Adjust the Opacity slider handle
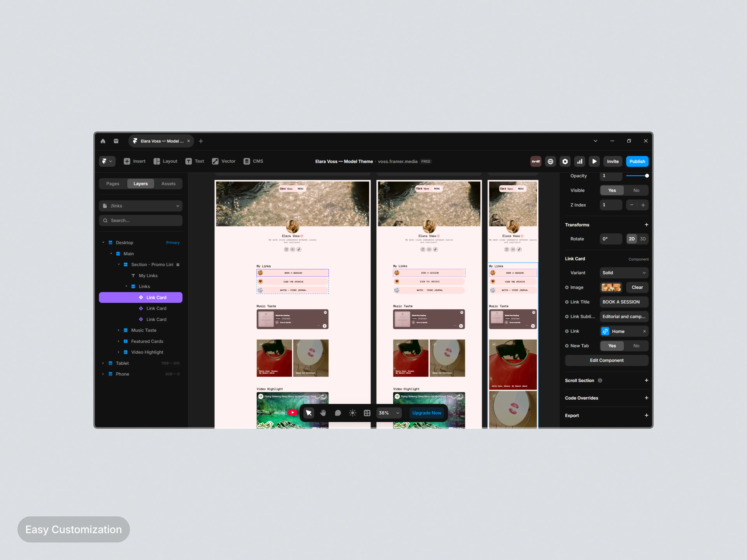This screenshot has height=560, width=747. pyautogui.click(x=647, y=176)
